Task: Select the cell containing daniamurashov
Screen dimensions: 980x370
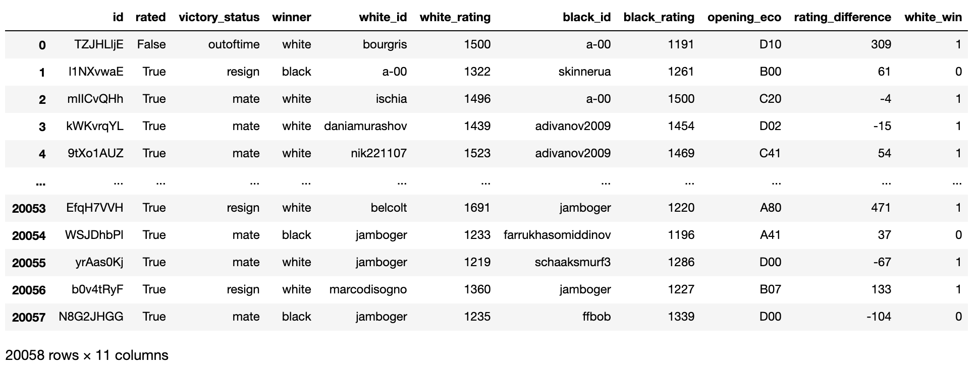Action: point(365,126)
